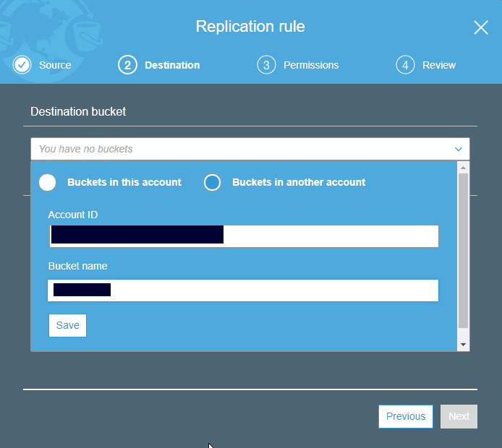Go back with the Previous button
The height and width of the screenshot is (448, 502).
pyautogui.click(x=406, y=416)
